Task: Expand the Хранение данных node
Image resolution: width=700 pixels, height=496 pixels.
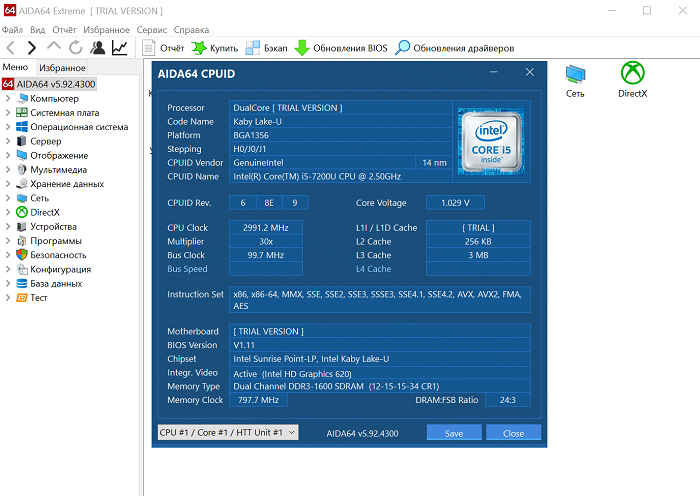Action: coord(8,183)
